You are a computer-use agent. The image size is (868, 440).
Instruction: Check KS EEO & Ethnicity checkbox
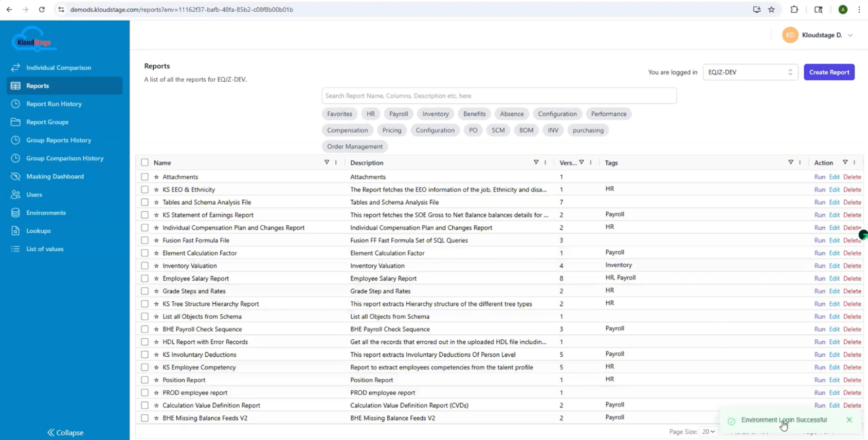click(x=144, y=190)
